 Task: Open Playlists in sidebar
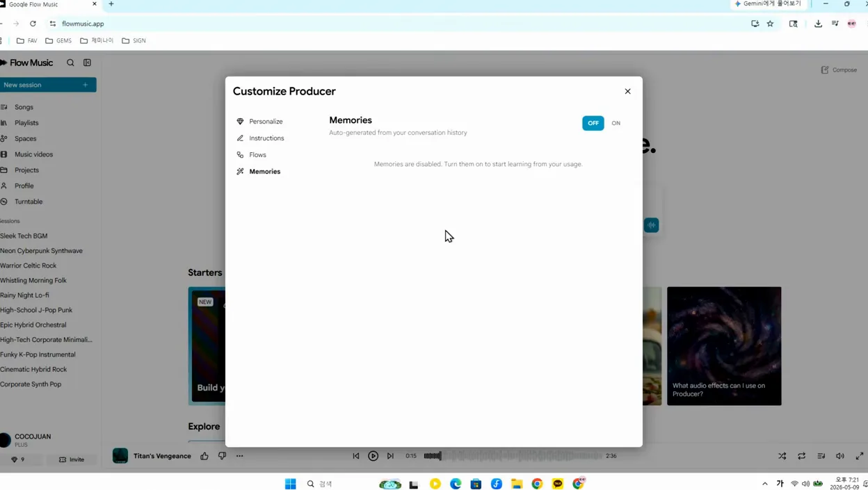point(26,123)
